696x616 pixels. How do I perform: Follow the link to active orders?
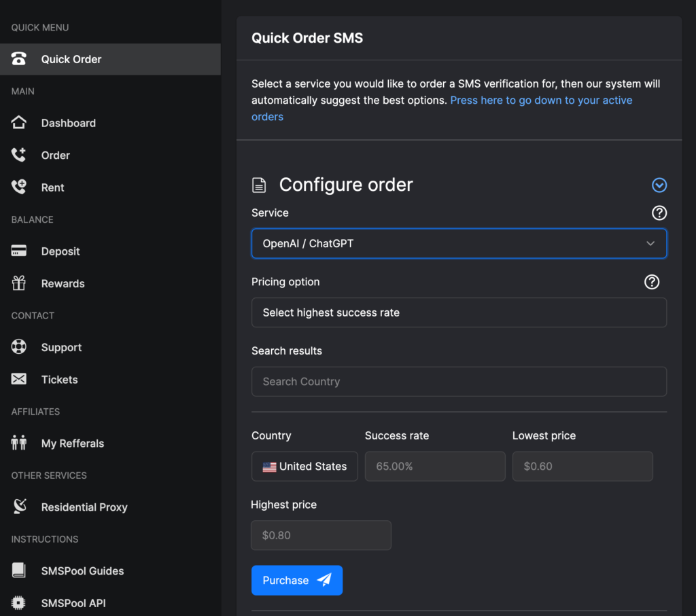tap(442, 108)
